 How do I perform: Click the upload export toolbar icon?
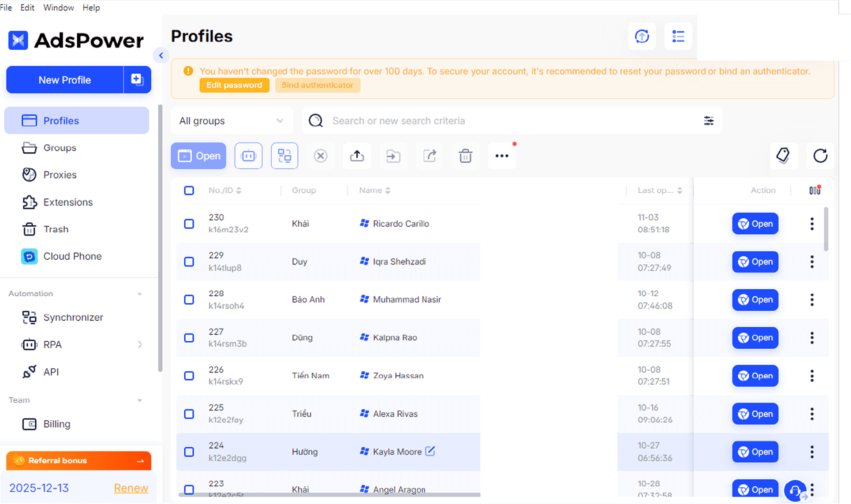coord(357,156)
